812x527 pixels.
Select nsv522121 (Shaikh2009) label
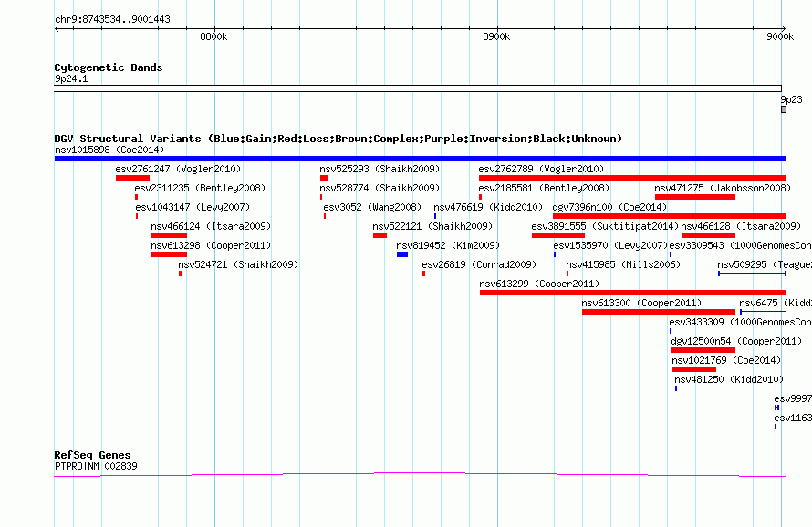point(432,226)
